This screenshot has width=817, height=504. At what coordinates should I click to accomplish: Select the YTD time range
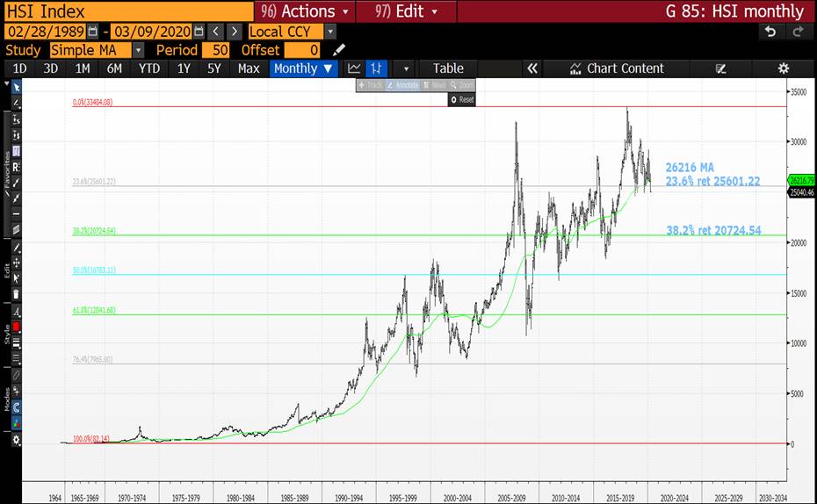tap(149, 68)
